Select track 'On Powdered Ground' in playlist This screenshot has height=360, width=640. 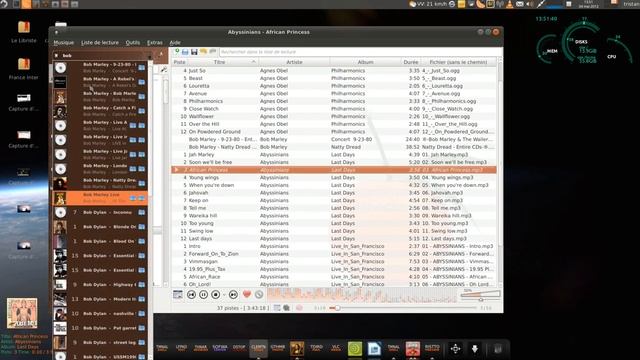click(334, 132)
